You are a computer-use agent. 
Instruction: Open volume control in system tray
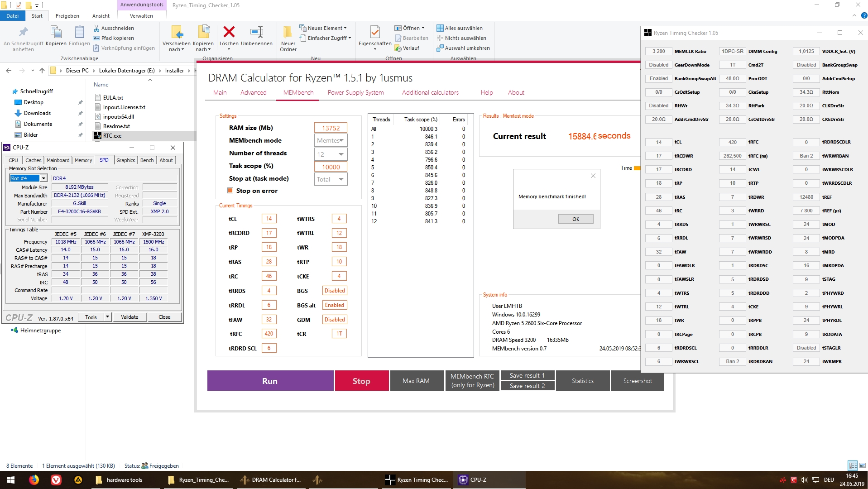click(x=804, y=480)
